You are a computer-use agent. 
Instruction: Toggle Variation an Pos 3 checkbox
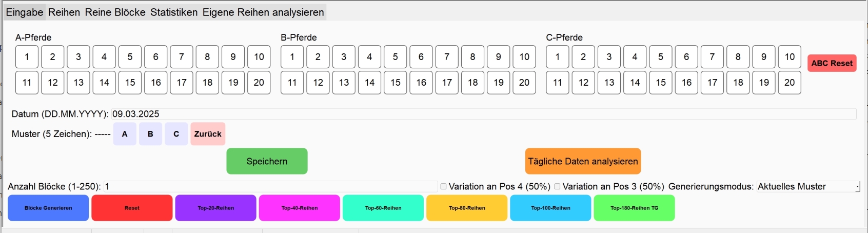(x=557, y=187)
